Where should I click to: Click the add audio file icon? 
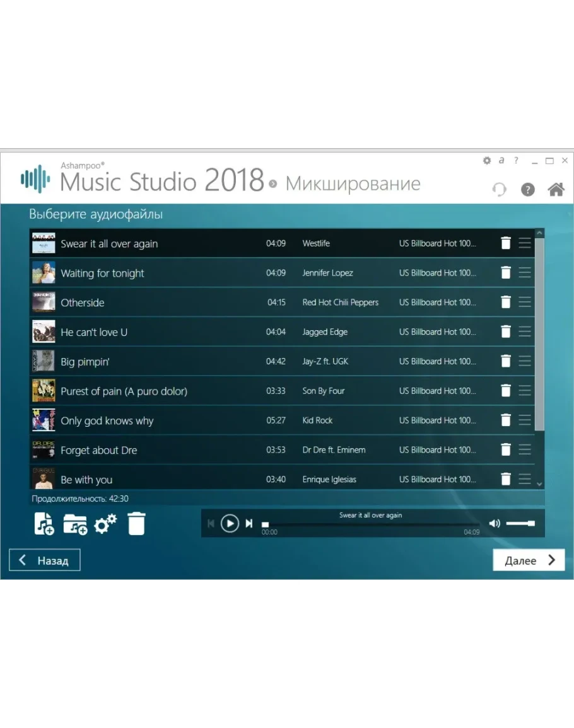click(44, 524)
